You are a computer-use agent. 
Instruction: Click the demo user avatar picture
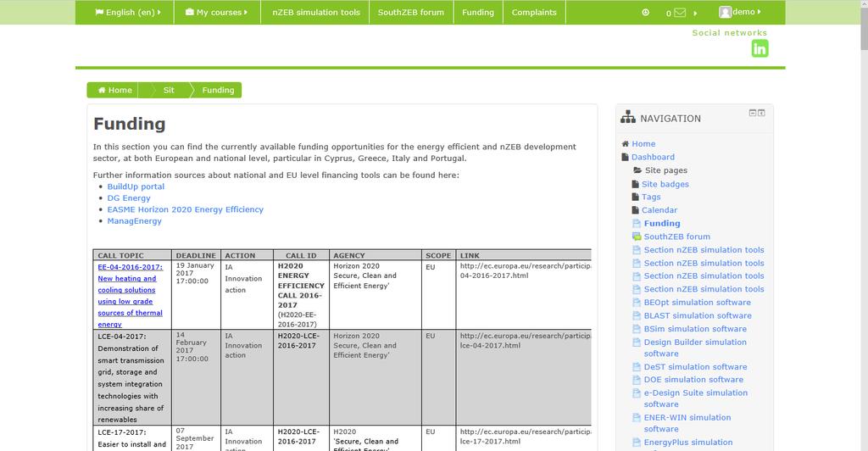coord(725,12)
